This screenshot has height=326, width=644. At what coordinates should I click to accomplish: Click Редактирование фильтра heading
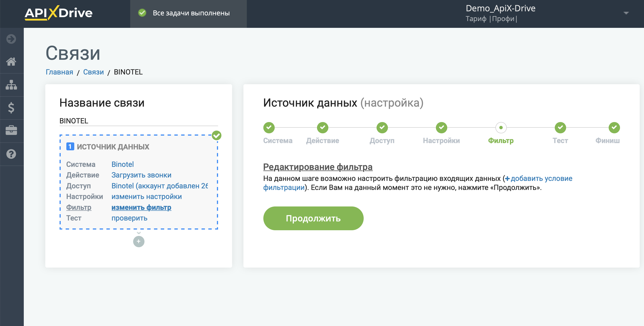[318, 167]
